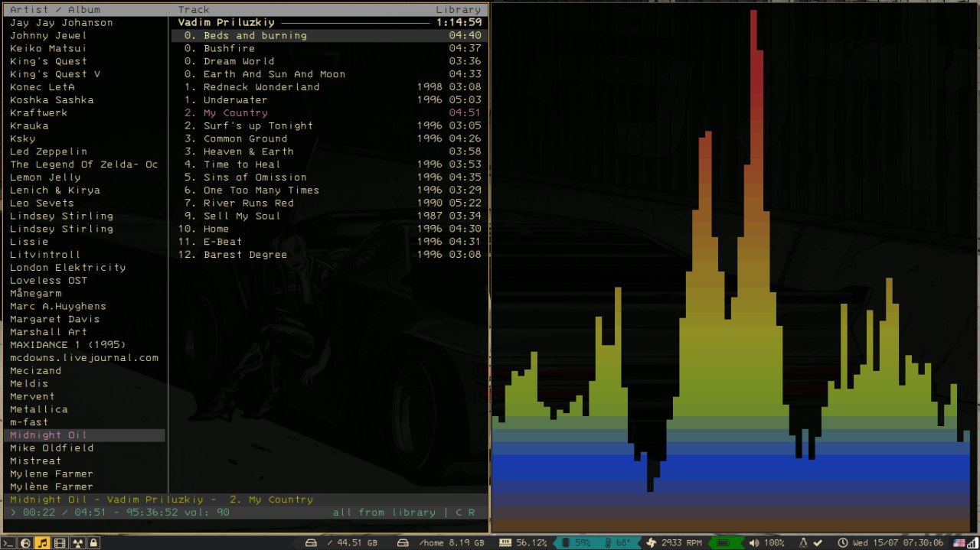Select Keiko Matsui artist entry
980x550 pixels.
[49, 48]
